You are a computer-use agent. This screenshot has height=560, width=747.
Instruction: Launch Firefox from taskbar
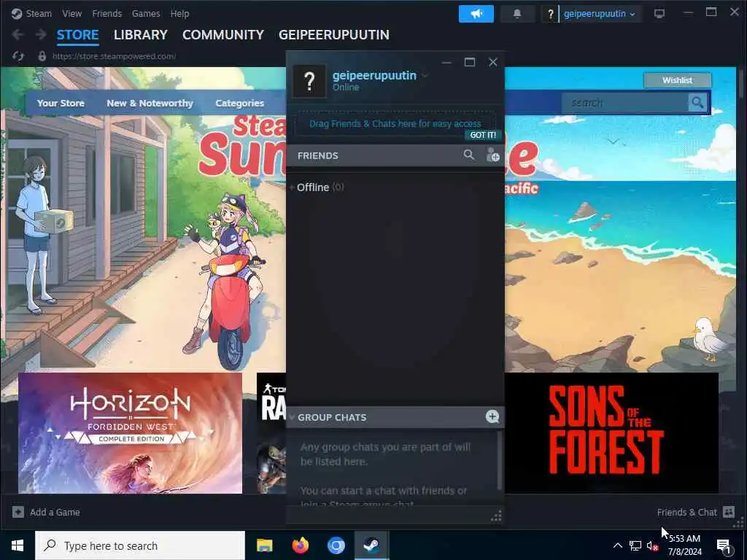point(300,545)
